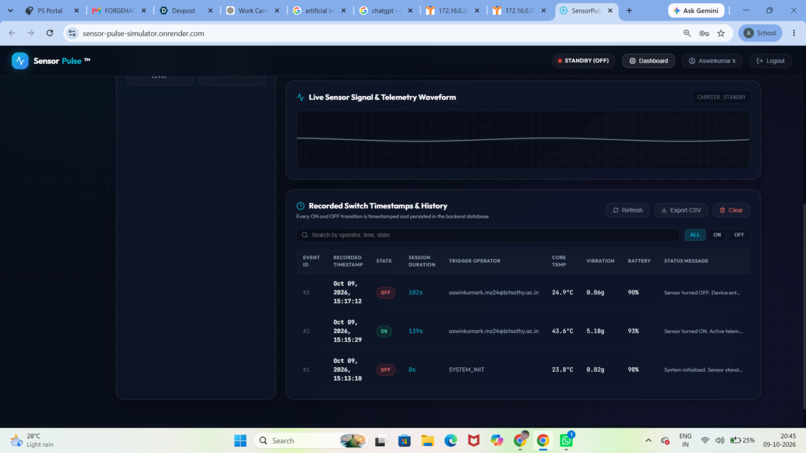Click the live telemetry waveform graph
806x453 pixels.
(523, 139)
